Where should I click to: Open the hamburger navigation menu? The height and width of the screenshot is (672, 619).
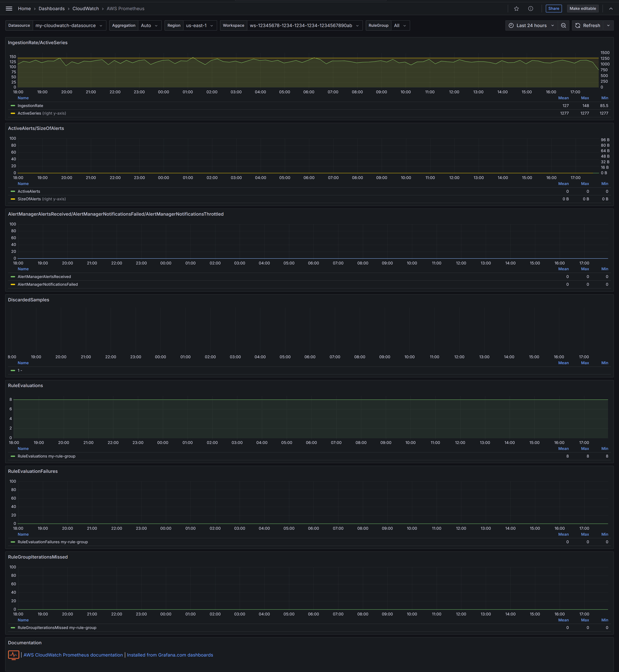click(9, 9)
